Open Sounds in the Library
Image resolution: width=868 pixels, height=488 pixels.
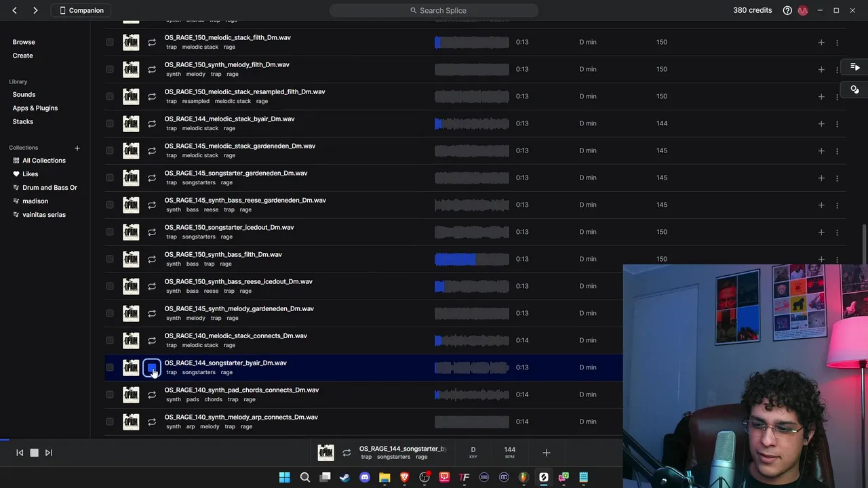point(24,94)
